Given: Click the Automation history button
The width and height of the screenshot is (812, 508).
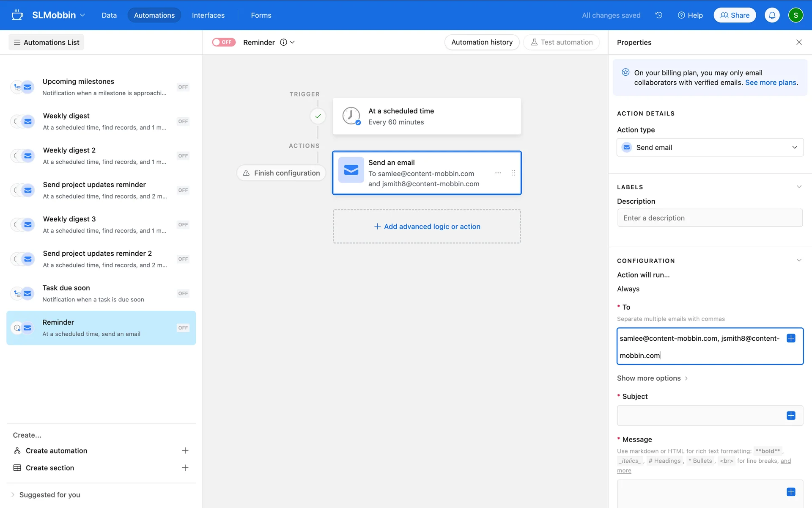Looking at the screenshot, I should [482, 42].
